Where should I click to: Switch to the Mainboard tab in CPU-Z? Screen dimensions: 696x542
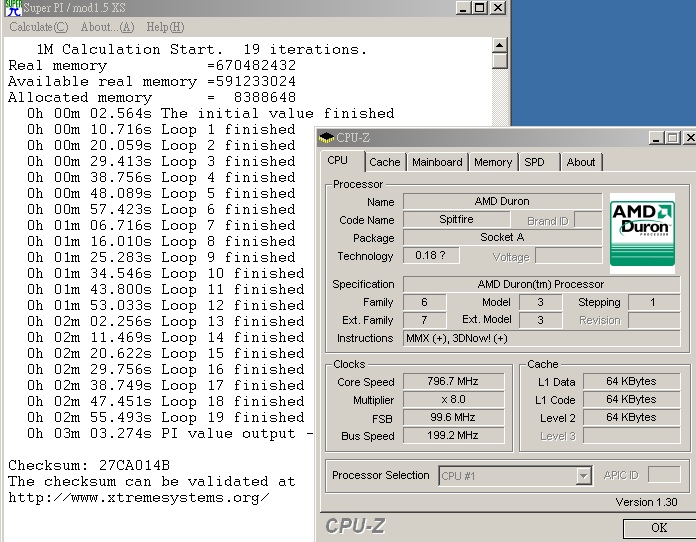[437, 162]
